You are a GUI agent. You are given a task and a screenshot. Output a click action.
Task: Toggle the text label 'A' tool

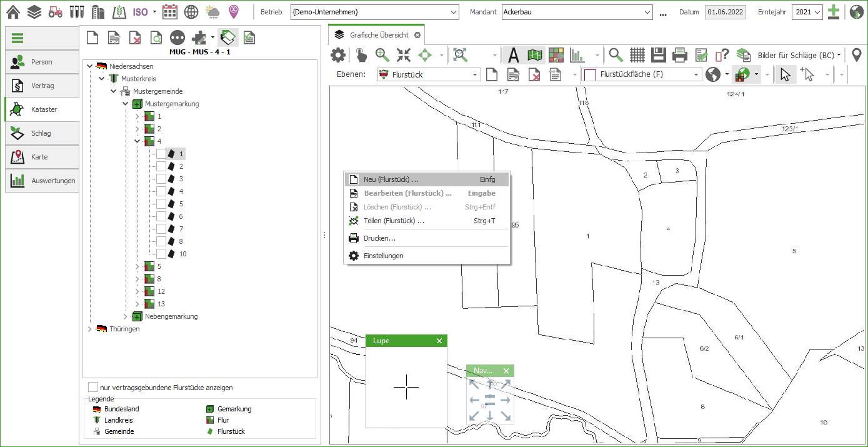(513, 55)
